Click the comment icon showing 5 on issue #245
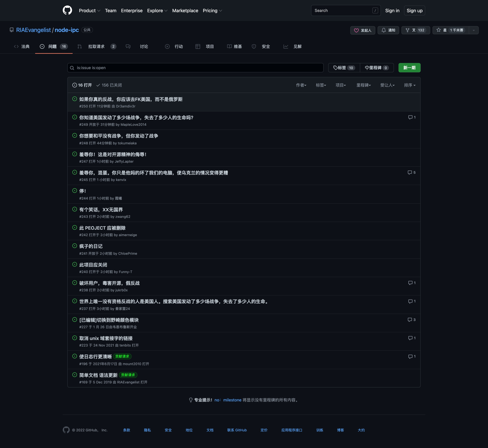The image size is (488, 448). [410, 172]
